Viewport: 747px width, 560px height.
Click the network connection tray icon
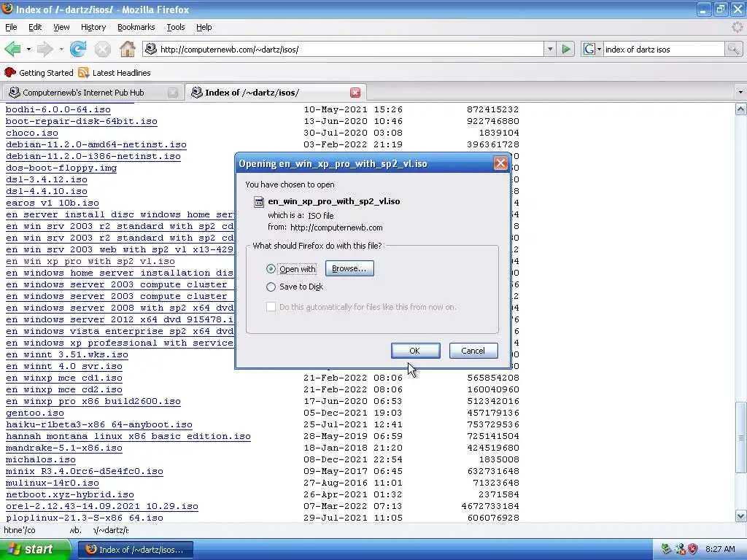click(680, 549)
